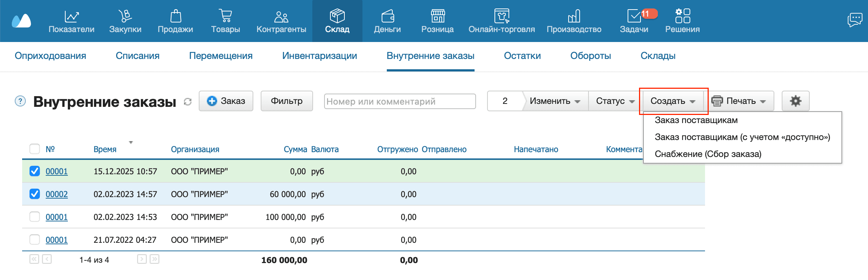Expand the Изменить dropdown
This screenshot has height=280, width=868.
pyautogui.click(x=555, y=101)
